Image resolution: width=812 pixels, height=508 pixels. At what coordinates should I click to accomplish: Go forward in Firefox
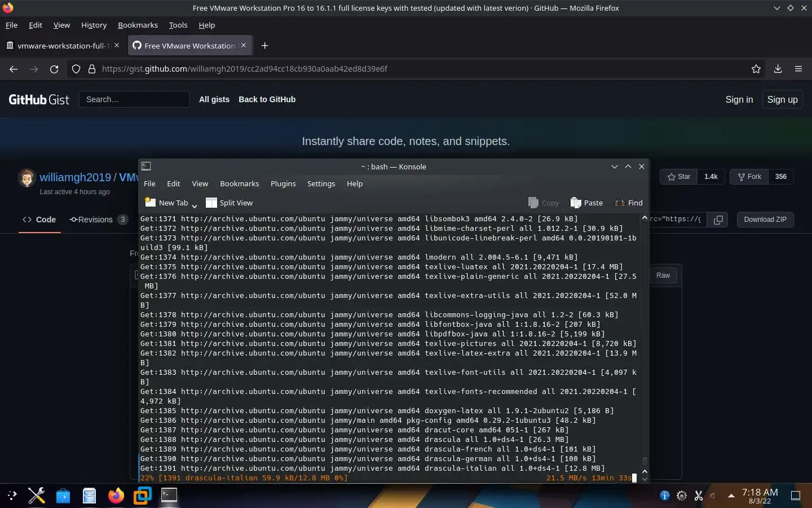(34, 69)
